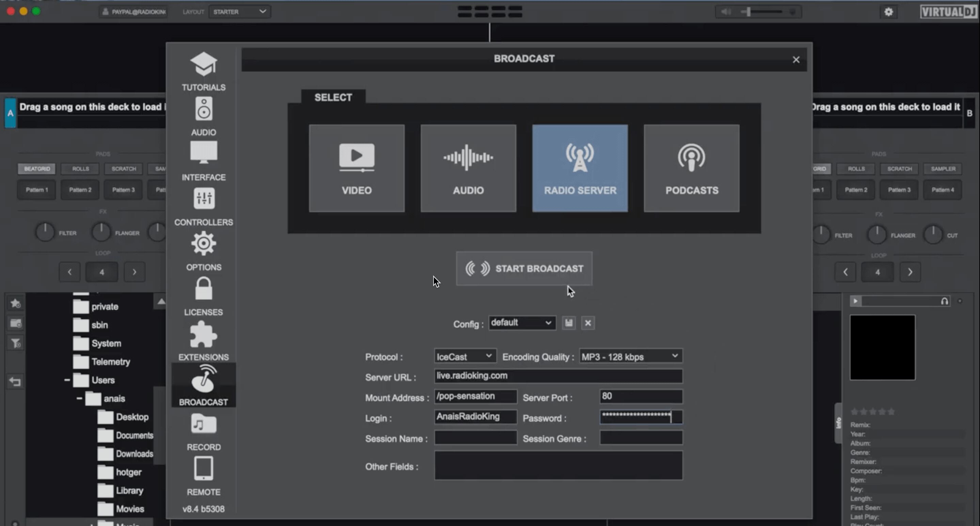Adjust the master volume slider
The height and width of the screenshot is (526, 980).
click(x=761, y=12)
